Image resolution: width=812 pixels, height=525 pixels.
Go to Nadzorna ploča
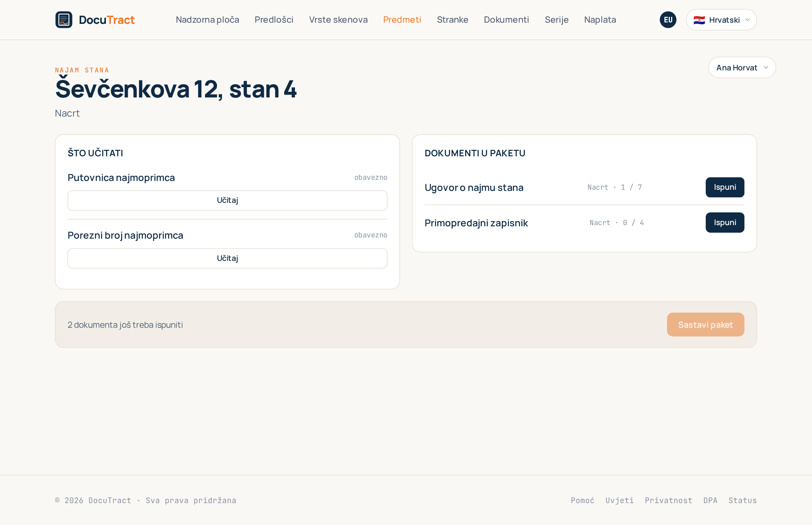207,19
